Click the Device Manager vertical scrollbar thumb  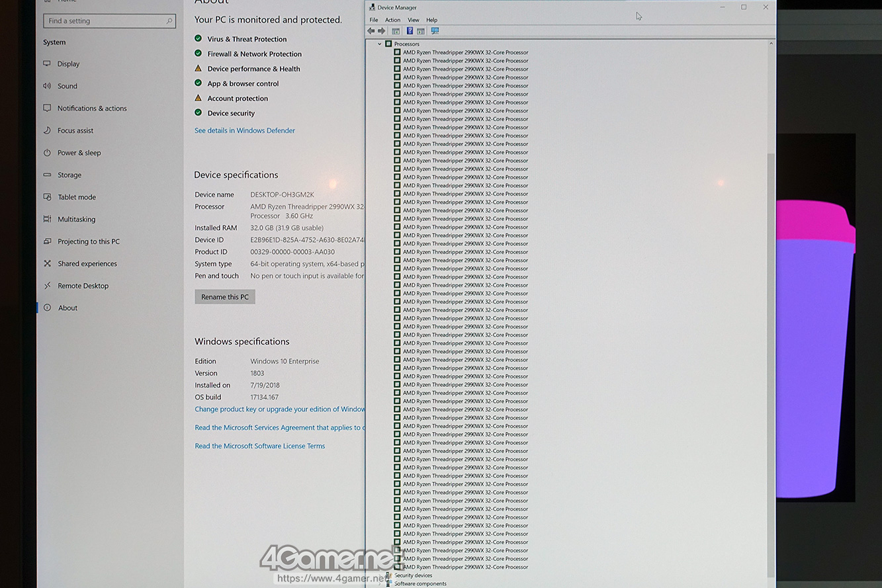pos(770,364)
